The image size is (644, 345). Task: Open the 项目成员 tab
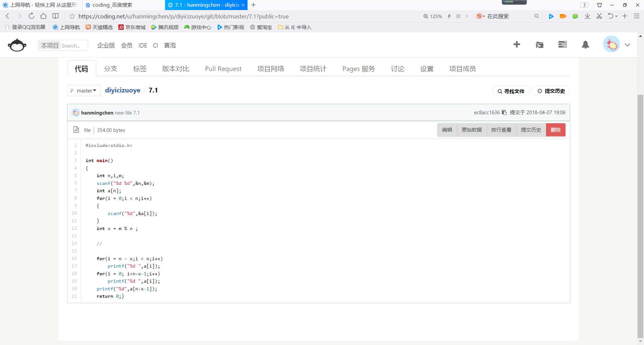coord(463,69)
